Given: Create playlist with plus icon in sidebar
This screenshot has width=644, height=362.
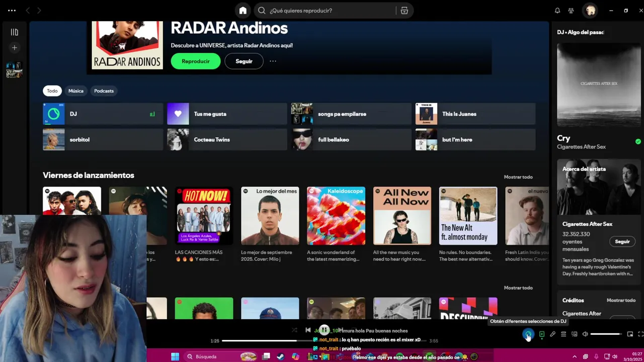Looking at the screenshot, I should pyautogui.click(x=15, y=48).
